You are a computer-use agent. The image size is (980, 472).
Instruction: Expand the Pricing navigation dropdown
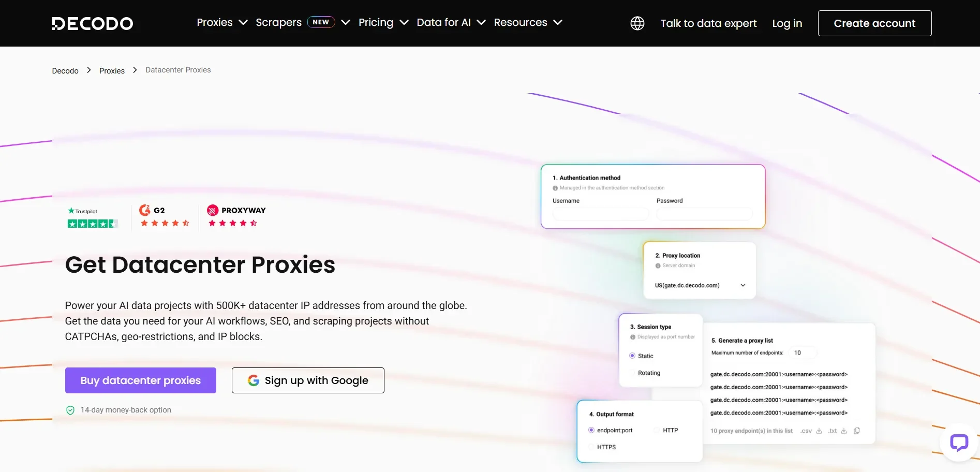pos(383,23)
